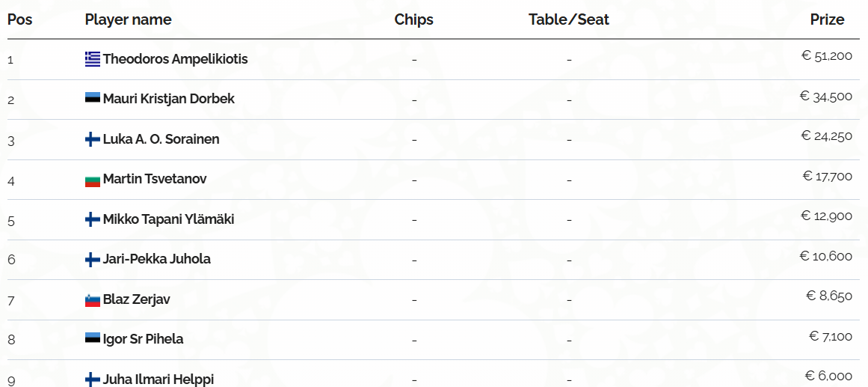Click the Finnish flag beside Jari-Pekka Juhola
The height and width of the screenshot is (387, 868).
(x=93, y=260)
